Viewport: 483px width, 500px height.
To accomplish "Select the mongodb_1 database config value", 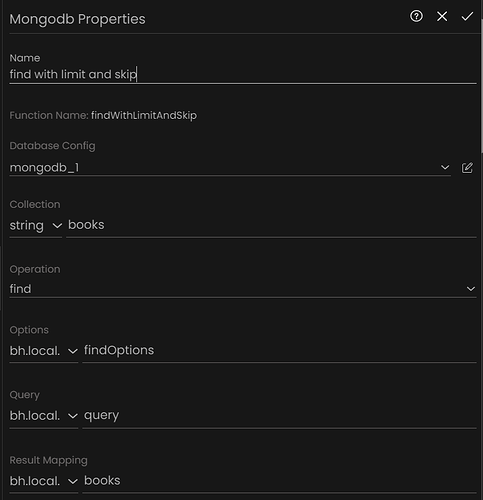I will point(44,167).
